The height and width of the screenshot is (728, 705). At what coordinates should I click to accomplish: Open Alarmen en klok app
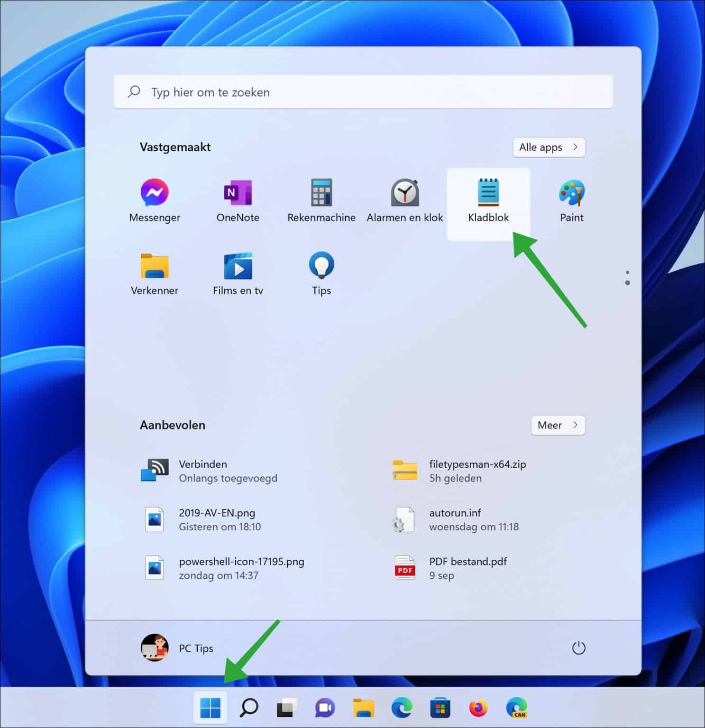coord(405,201)
